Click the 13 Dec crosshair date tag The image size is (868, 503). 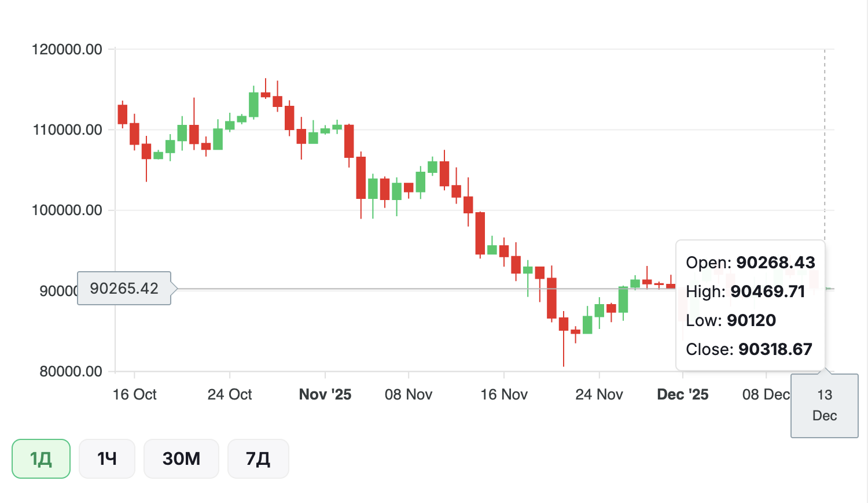825,405
